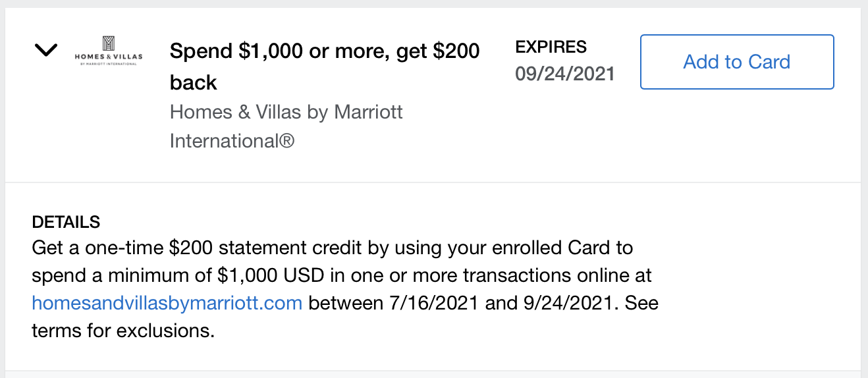Screen dimensions: 868x378
Task: Click the 09/24/2021 expiration date
Action: (x=565, y=74)
